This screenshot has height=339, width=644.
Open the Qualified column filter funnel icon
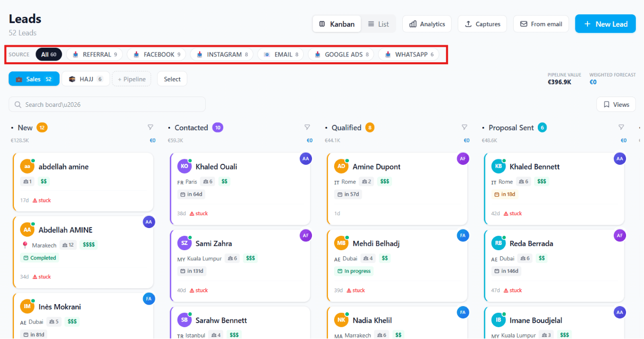pyautogui.click(x=464, y=127)
